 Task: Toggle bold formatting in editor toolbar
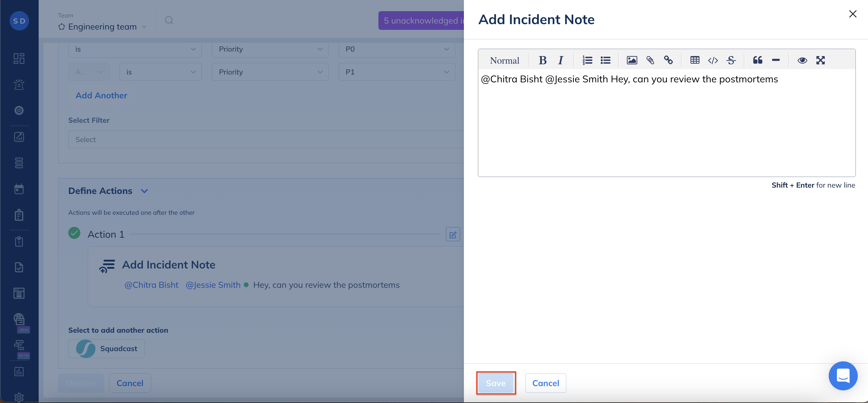click(542, 60)
